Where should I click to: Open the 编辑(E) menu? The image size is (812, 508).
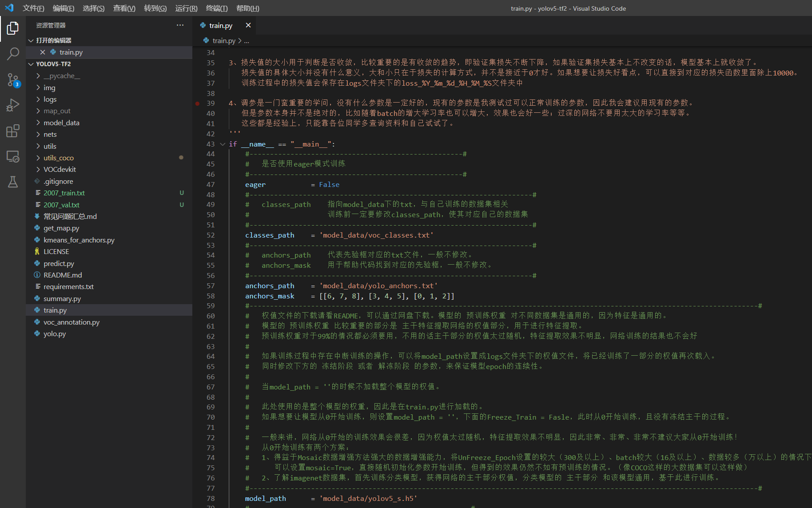(x=64, y=8)
